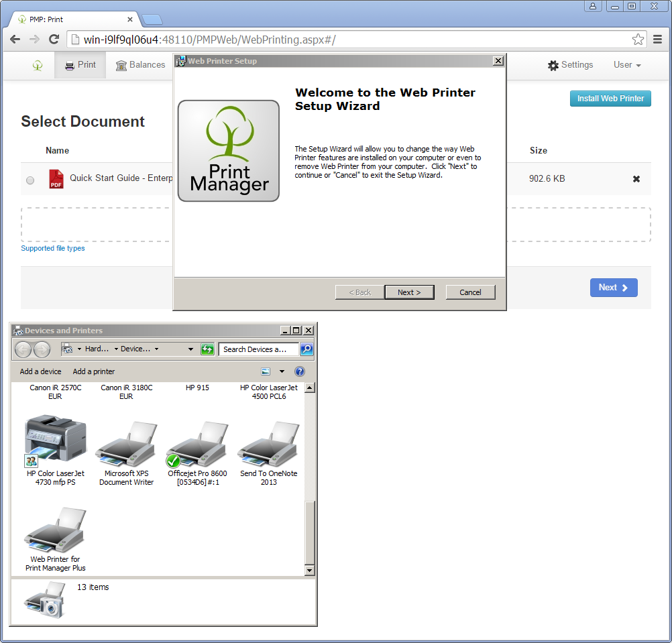Cancel the Web Printer Setup wizard
The height and width of the screenshot is (643, 672).
click(x=470, y=292)
